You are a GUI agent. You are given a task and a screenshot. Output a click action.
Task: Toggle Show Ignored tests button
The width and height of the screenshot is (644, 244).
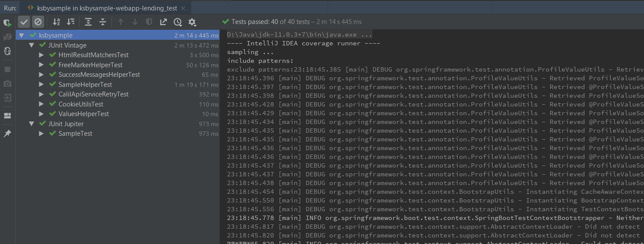pos(38,22)
